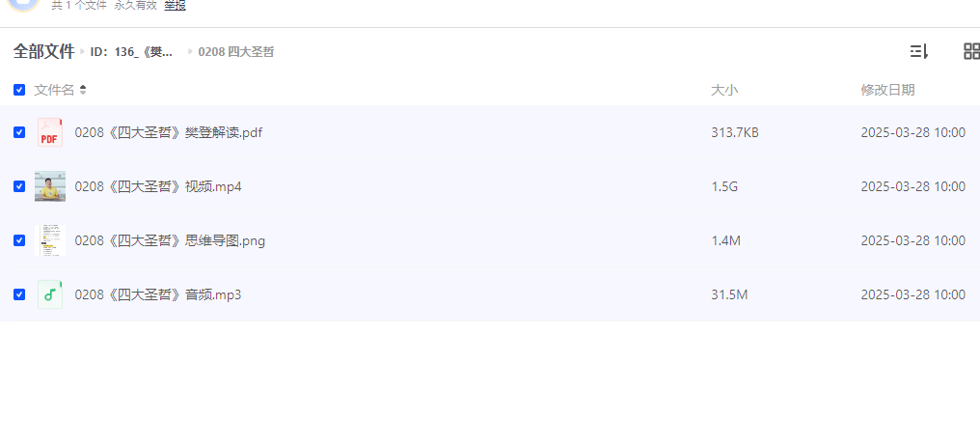Uncheck the 思维导图.png checkbox

[x=19, y=240]
